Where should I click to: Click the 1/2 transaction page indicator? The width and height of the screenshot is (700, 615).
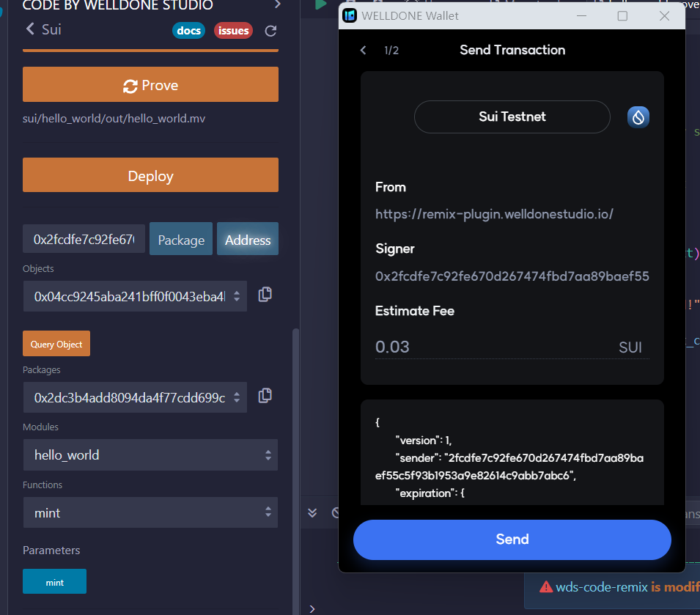tap(391, 51)
